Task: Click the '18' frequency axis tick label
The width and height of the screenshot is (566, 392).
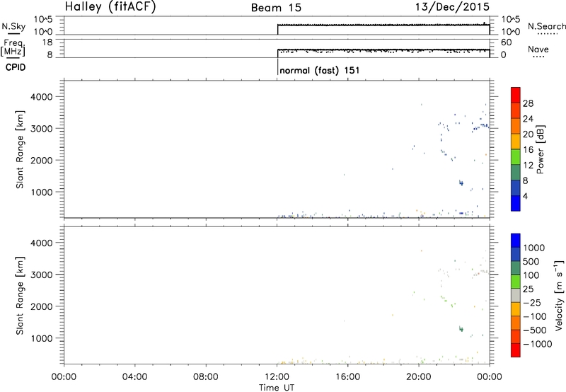Action: 47,42
